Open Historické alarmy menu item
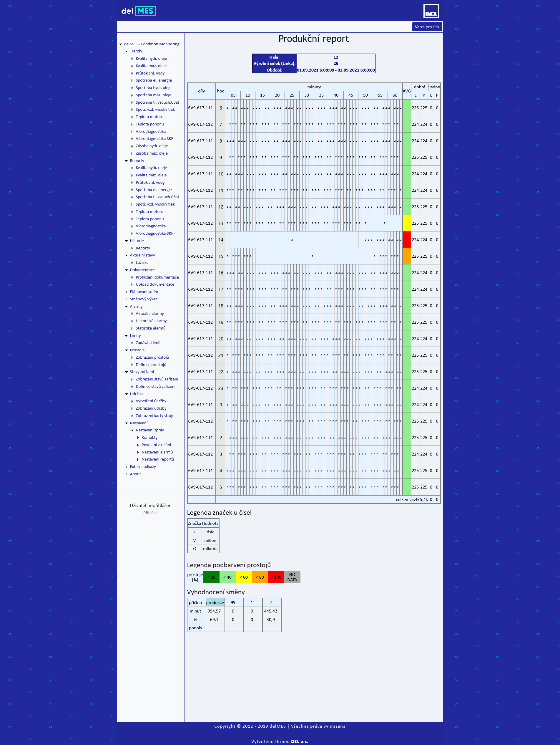This screenshot has height=745, width=560. point(151,321)
